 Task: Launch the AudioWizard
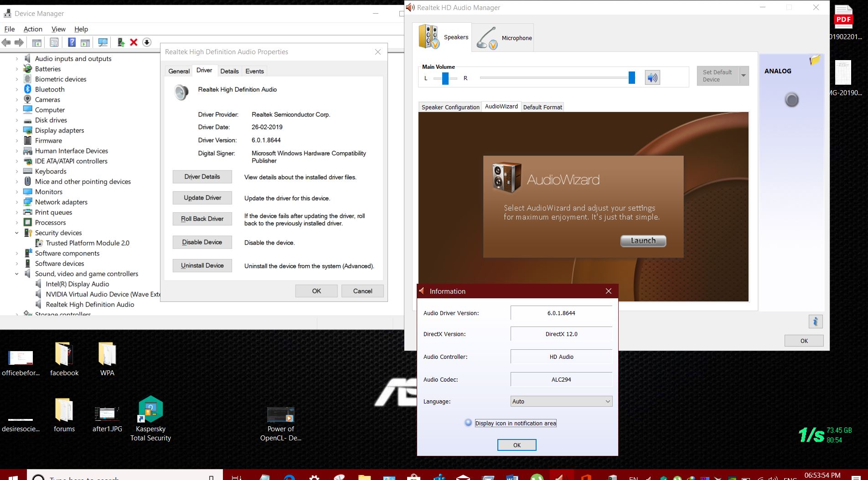click(643, 241)
